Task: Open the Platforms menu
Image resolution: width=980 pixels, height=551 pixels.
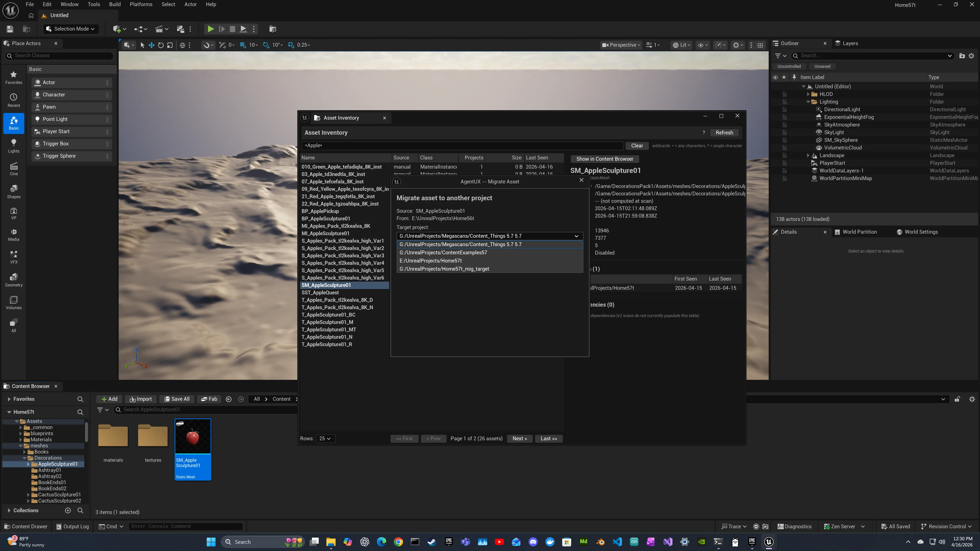Action: coord(141,5)
